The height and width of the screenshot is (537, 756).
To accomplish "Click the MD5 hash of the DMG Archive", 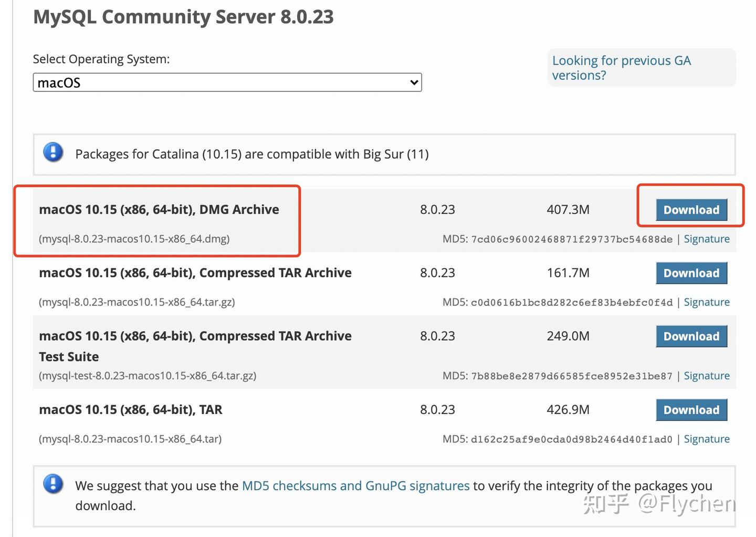I will [571, 240].
